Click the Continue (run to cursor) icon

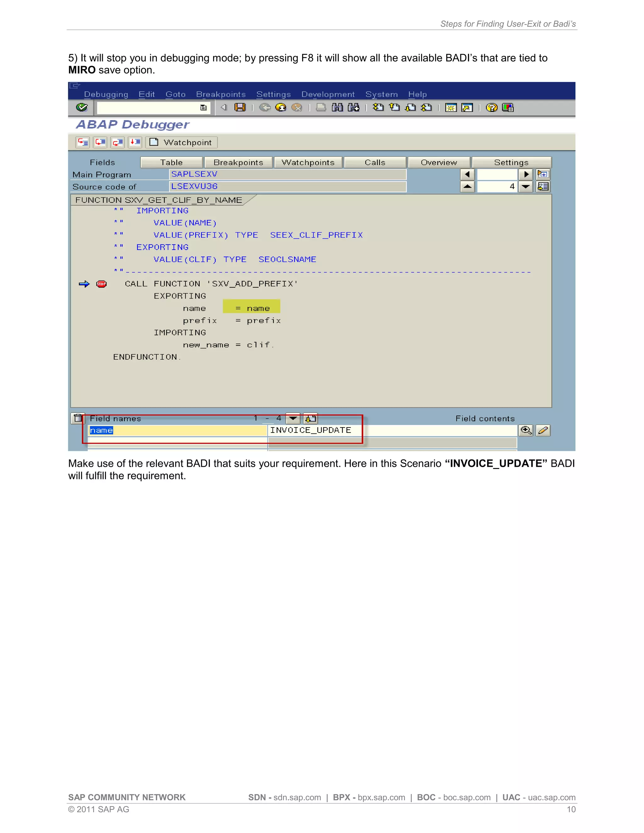135,142
